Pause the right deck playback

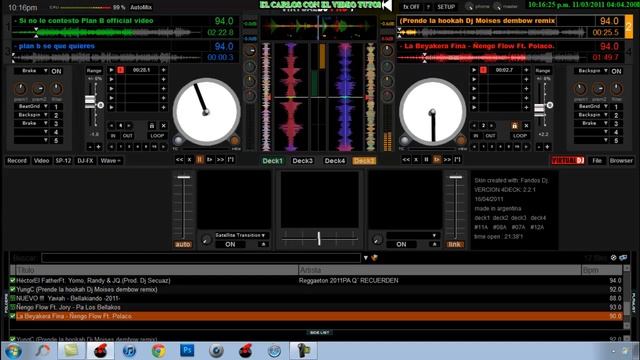426,160
